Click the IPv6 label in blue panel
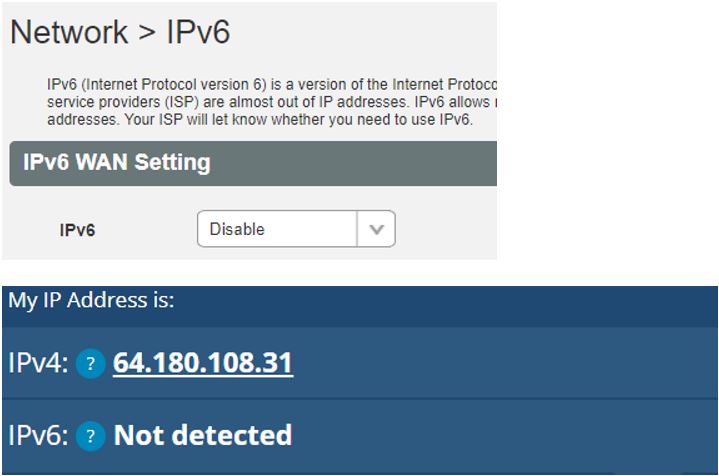The width and height of the screenshot is (719, 476). coord(39,435)
